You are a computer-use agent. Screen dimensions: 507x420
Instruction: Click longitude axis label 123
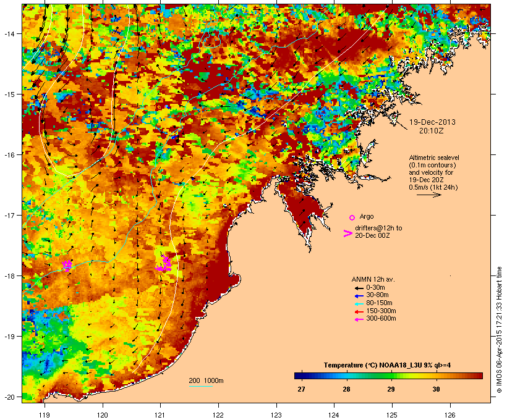pos(276,415)
